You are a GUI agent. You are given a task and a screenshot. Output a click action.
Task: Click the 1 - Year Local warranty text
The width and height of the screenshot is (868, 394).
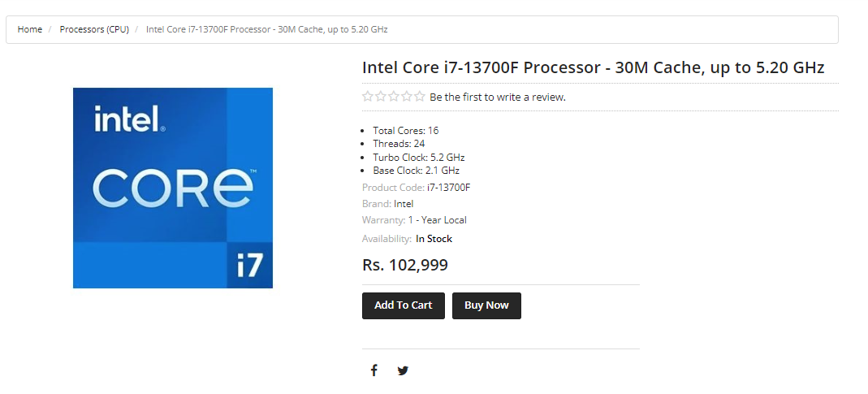[x=437, y=220]
